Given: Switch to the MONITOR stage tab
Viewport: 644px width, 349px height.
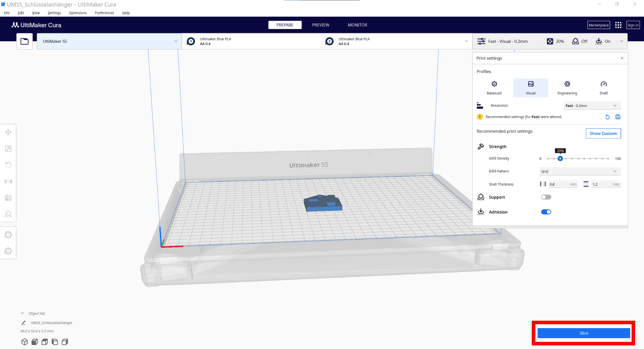Looking at the screenshot, I should click(357, 25).
